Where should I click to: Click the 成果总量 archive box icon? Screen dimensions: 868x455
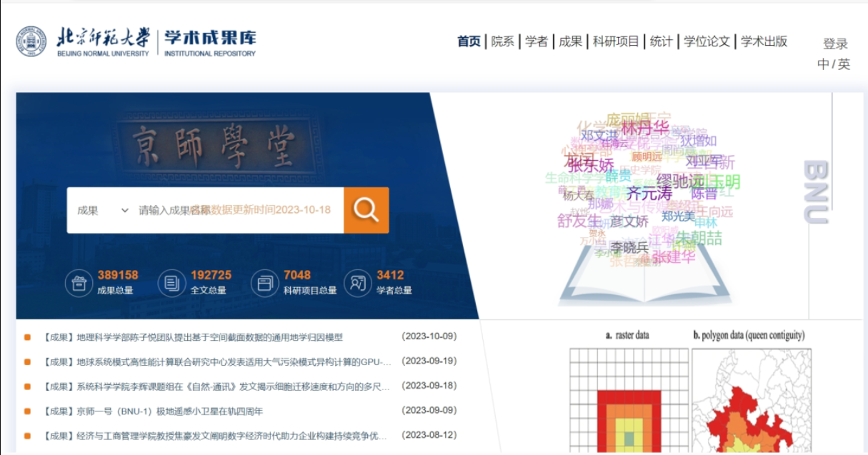[x=78, y=281]
